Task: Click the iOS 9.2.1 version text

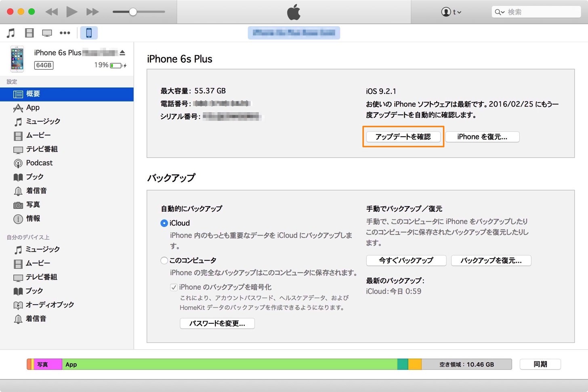Action: [x=381, y=91]
